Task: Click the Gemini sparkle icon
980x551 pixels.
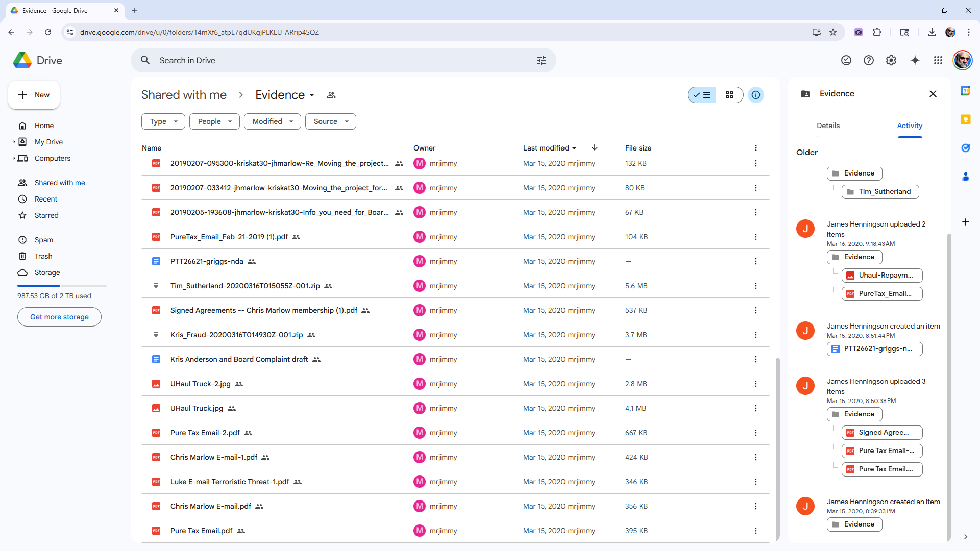Action: tap(915, 60)
